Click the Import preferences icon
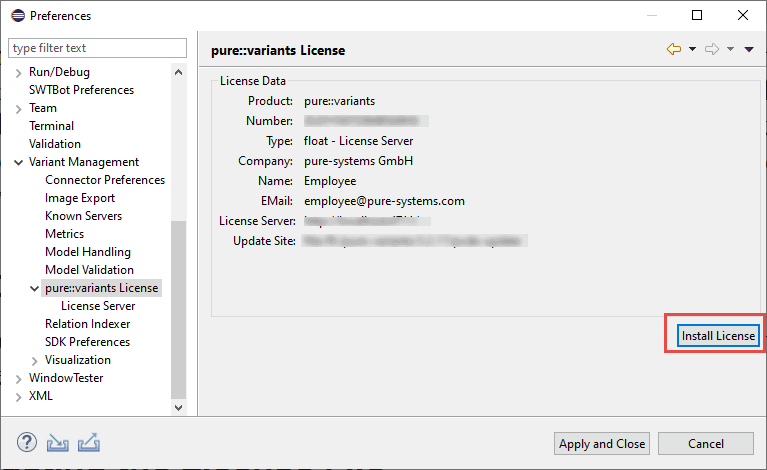767x470 pixels. (58, 442)
